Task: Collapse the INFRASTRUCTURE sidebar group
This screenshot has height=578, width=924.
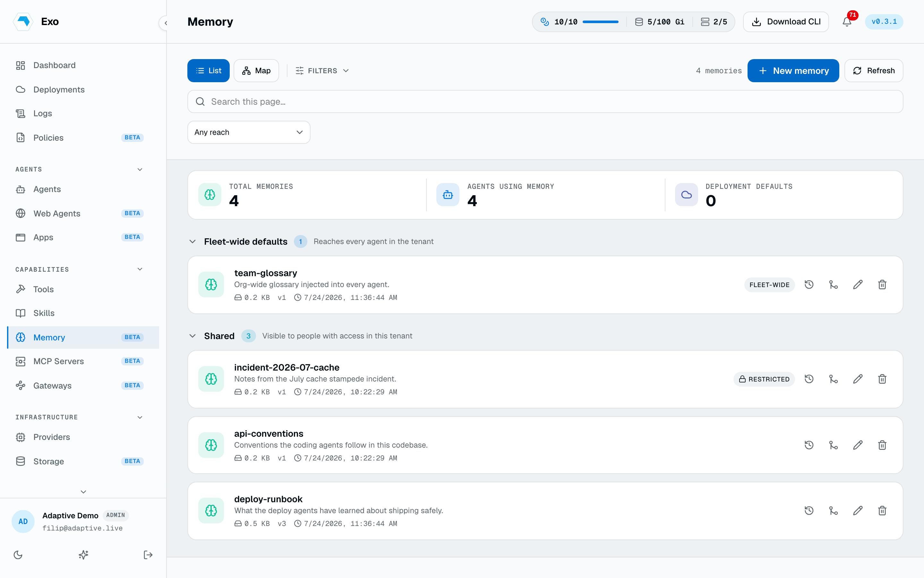Action: (140, 417)
